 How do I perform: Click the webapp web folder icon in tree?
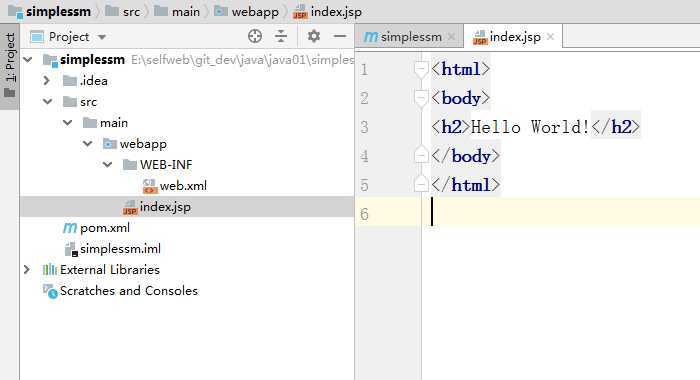pos(110,144)
